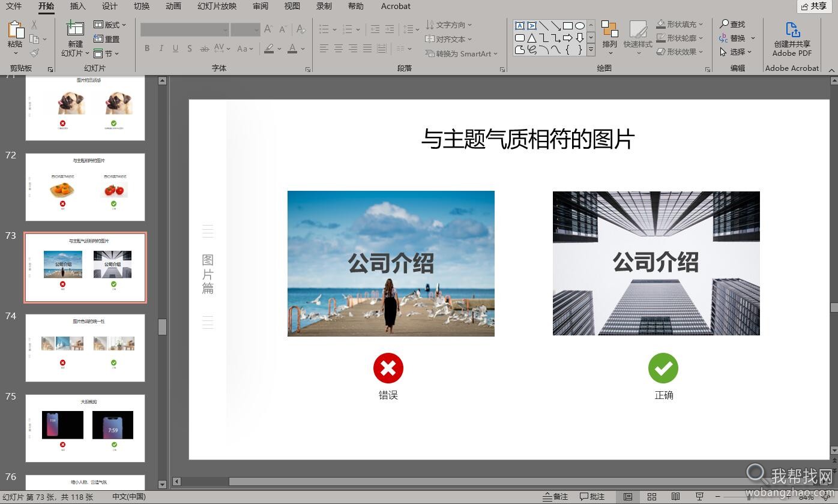The height and width of the screenshot is (504, 838).
Task: Click the Paste (粘贴) clipboard icon
Action: pos(15,29)
